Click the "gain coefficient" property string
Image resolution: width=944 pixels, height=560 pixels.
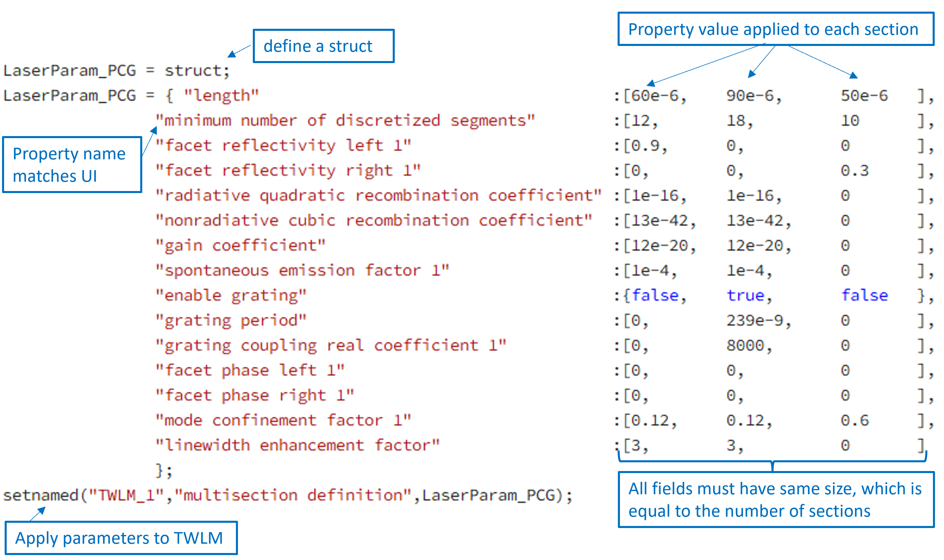[x=240, y=246]
